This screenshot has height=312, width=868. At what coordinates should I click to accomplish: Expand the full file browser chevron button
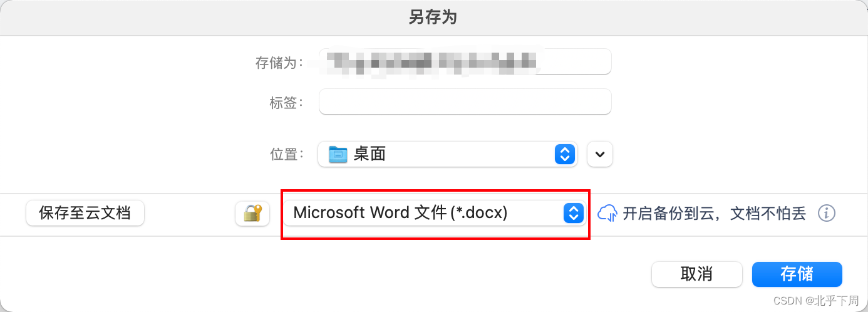(600, 154)
